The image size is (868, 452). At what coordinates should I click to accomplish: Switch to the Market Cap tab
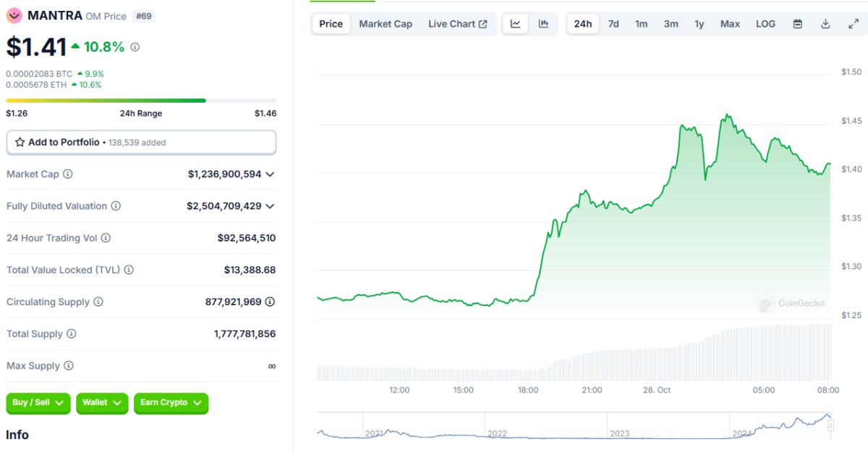386,24
